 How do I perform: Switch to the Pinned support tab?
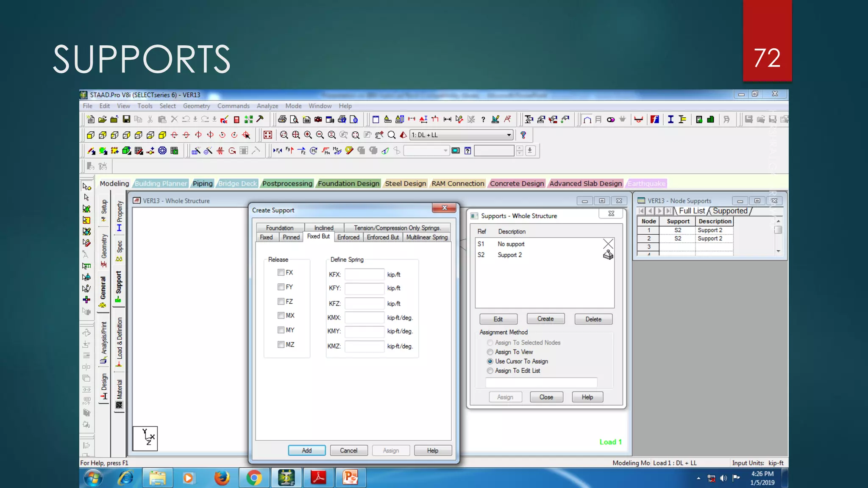pos(291,237)
